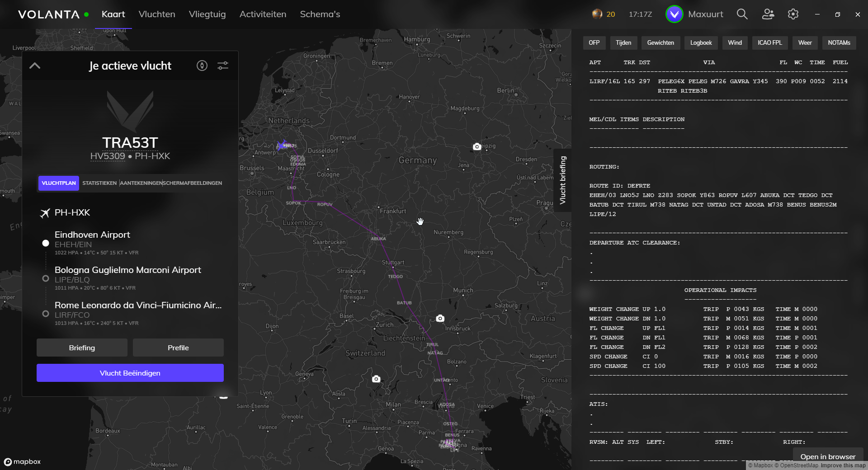Open the settings gear icon

coord(793,14)
